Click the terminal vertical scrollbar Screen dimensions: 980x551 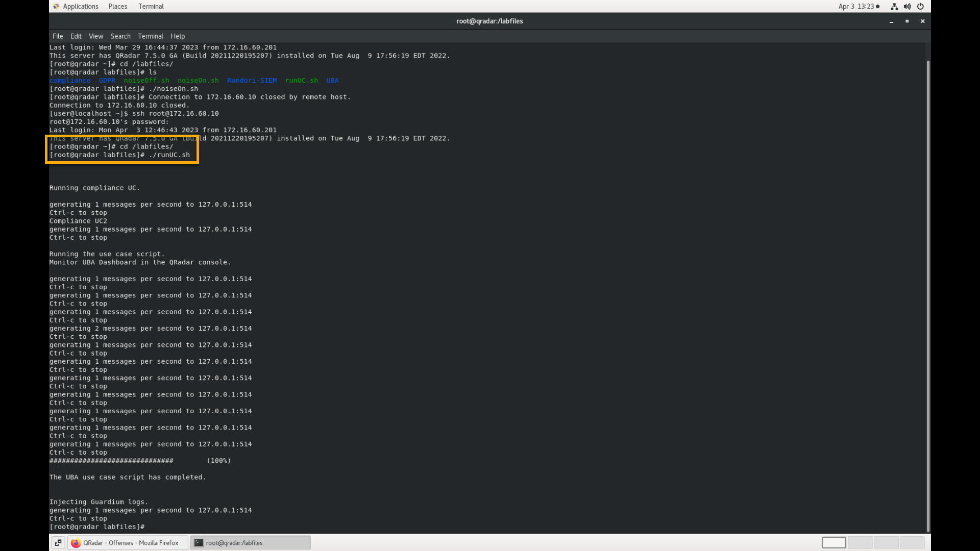click(x=927, y=296)
